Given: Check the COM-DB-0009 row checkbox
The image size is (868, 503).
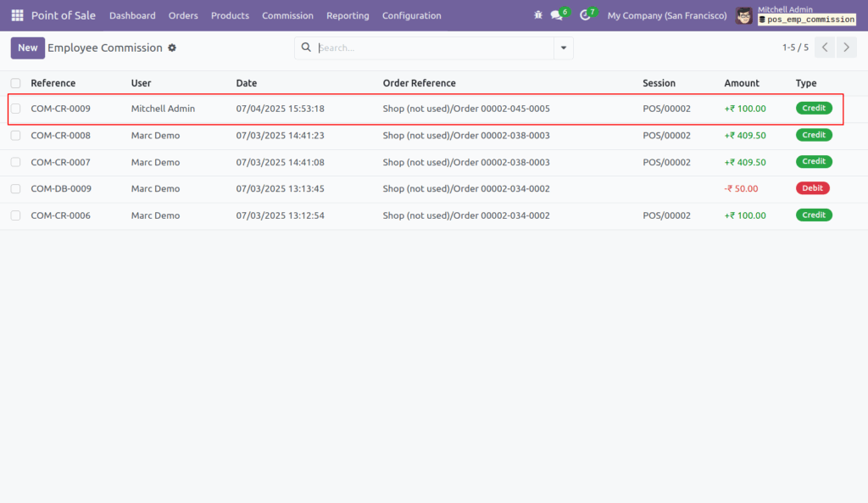Looking at the screenshot, I should [x=14, y=188].
